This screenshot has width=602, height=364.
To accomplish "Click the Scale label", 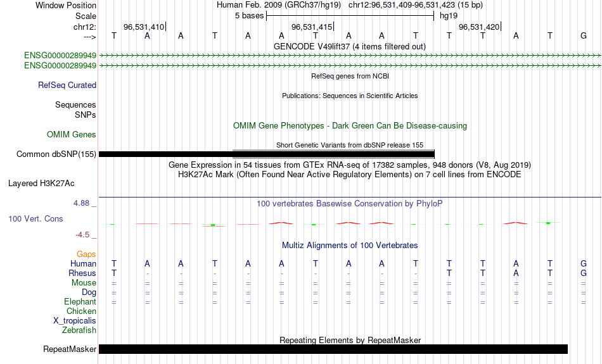I will click(x=86, y=16).
